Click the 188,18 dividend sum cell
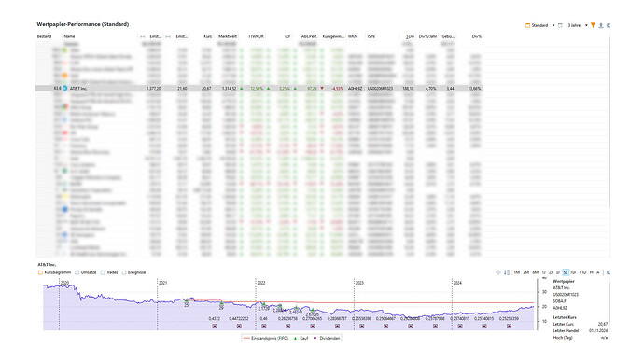This screenshot has height=362, width=644. (x=408, y=89)
